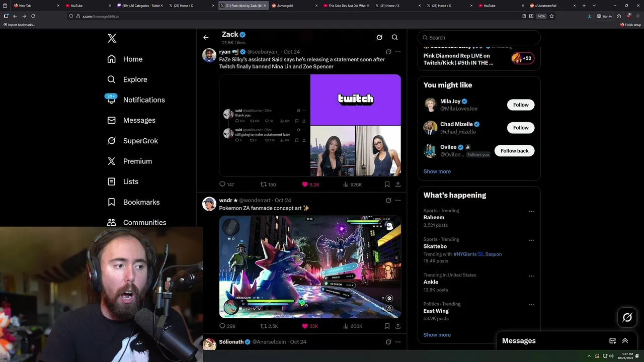644x362 pixels.
Task: Open Messages in sidebar
Action: click(x=131, y=120)
